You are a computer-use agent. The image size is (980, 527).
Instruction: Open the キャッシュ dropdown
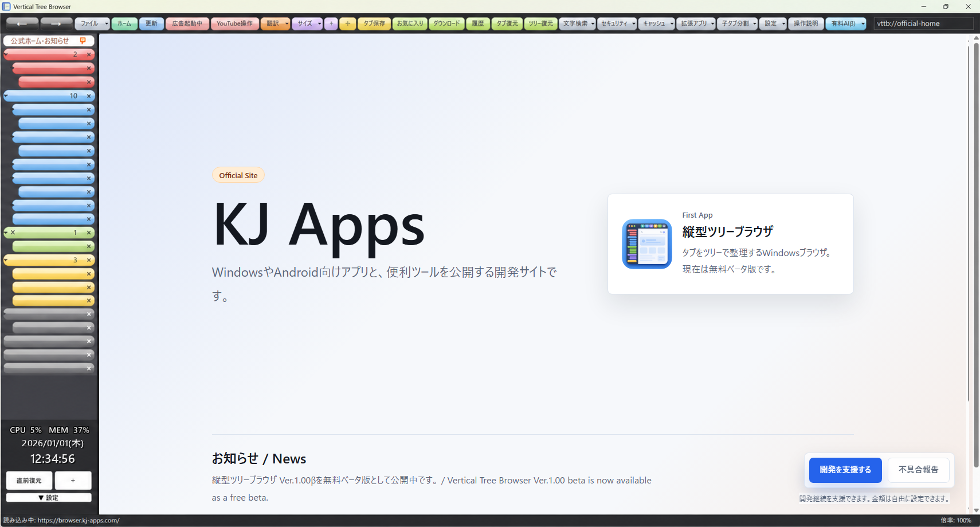(657, 23)
